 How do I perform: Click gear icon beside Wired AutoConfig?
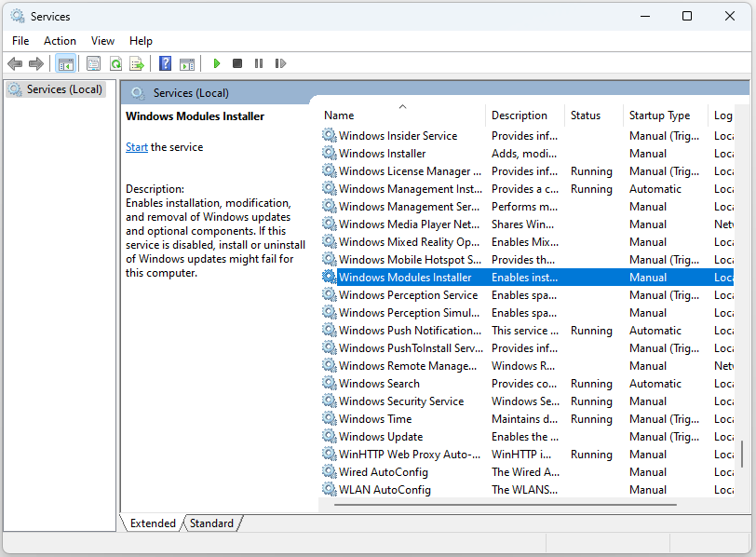click(330, 471)
